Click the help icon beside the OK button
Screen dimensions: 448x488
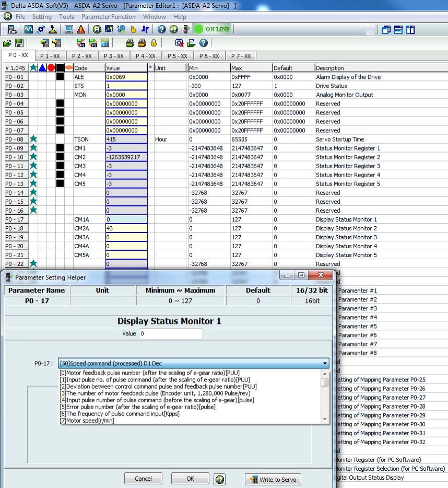[220, 479]
